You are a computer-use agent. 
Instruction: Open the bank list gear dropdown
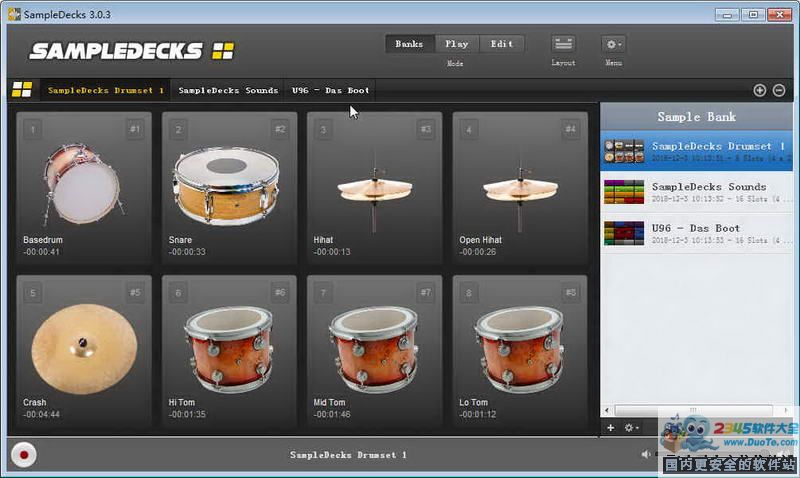click(x=631, y=427)
